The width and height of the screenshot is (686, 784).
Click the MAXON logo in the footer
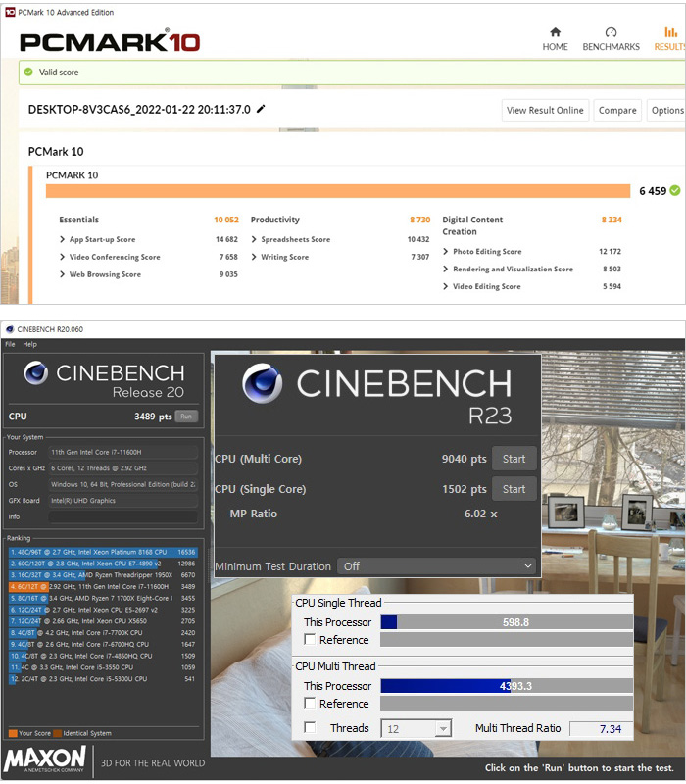45,759
